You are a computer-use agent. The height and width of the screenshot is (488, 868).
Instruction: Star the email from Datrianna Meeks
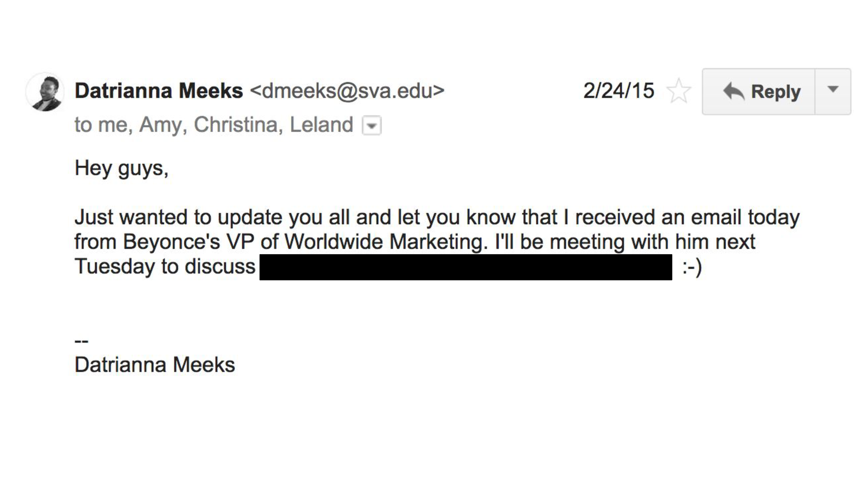tap(678, 91)
